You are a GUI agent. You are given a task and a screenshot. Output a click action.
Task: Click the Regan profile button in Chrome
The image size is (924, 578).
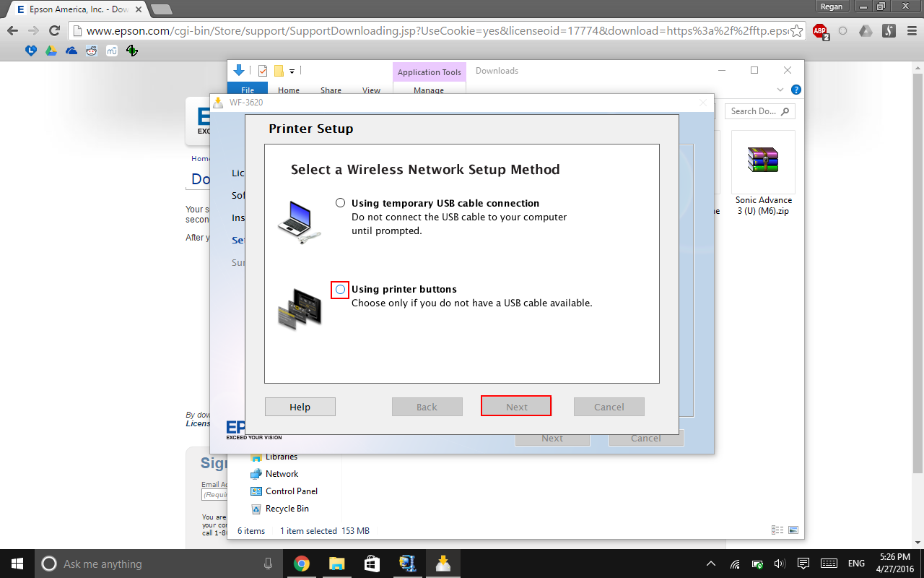pyautogui.click(x=832, y=7)
